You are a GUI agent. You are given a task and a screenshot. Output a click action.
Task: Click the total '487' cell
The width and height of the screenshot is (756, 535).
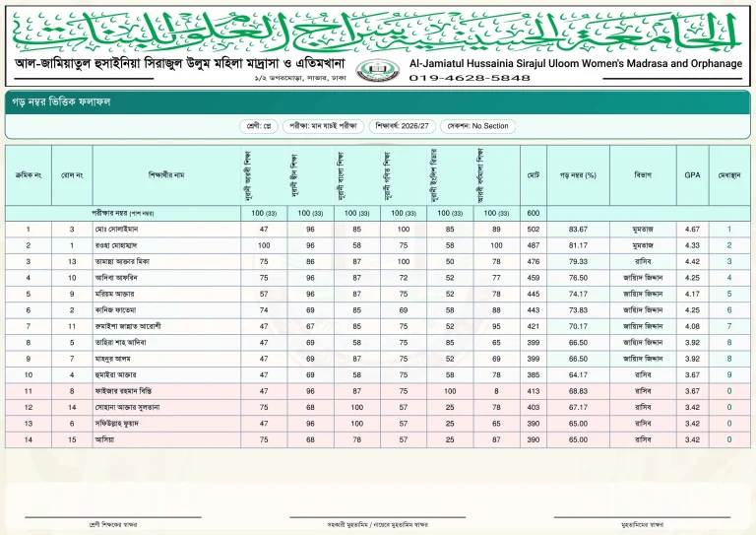(534, 245)
